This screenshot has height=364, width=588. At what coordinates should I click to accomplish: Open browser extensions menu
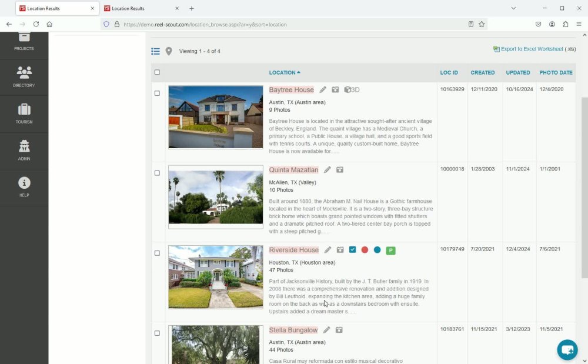566,24
